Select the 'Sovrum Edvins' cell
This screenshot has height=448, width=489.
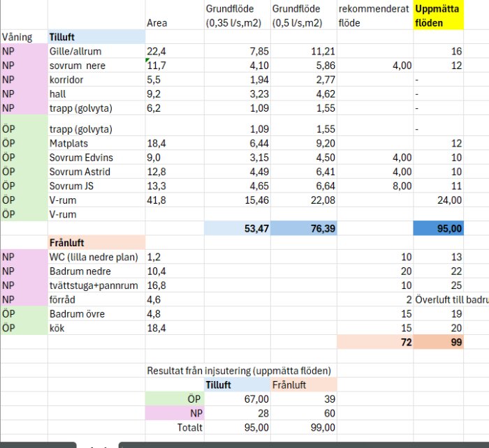pos(96,157)
